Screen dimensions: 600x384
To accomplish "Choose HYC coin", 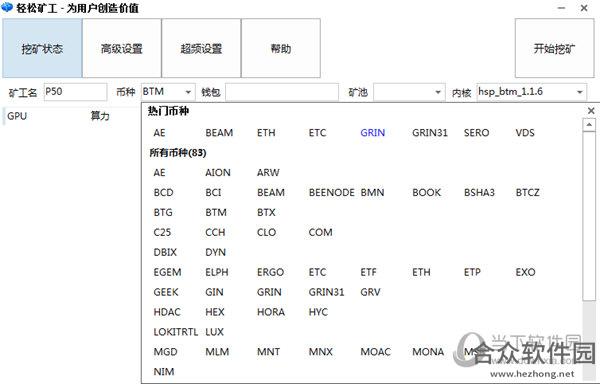I will 318,312.
